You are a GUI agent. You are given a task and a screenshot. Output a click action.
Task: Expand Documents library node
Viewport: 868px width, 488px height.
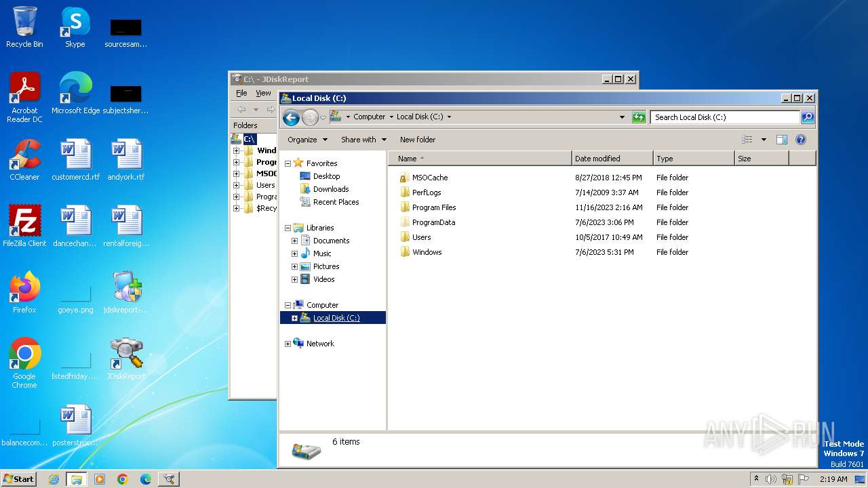pyautogui.click(x=294, y=241)
